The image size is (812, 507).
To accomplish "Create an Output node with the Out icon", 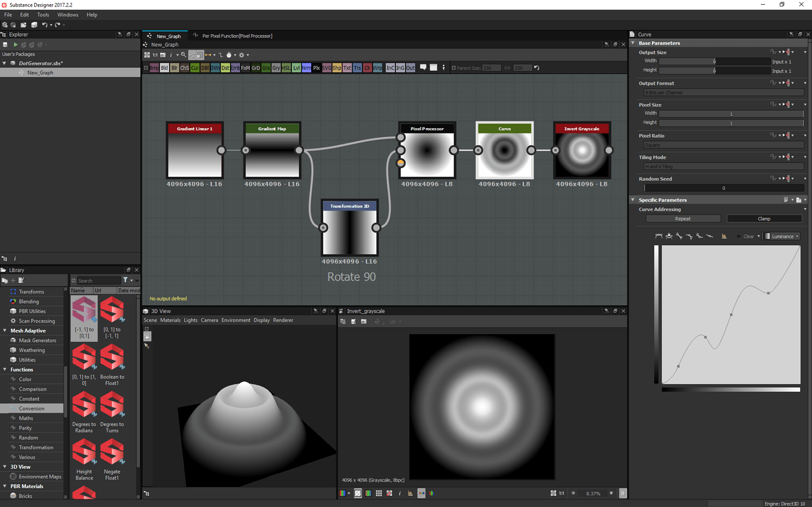I will pos(411,68).
